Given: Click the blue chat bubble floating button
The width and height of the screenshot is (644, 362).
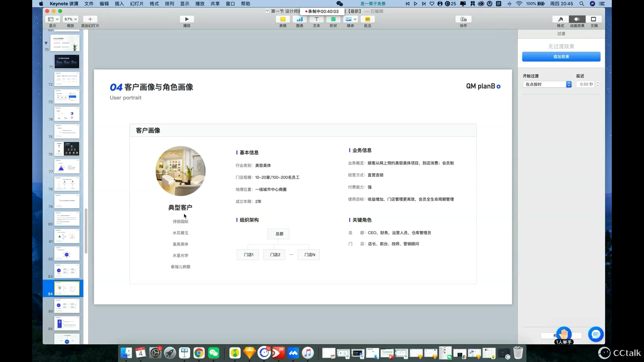Looking at the screenshot, I should [596, 334].
